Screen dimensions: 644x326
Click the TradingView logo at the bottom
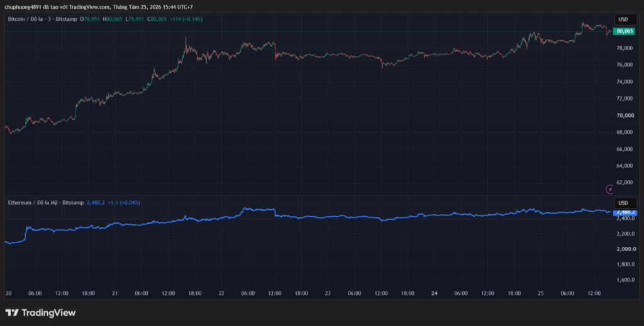(40, 312)
